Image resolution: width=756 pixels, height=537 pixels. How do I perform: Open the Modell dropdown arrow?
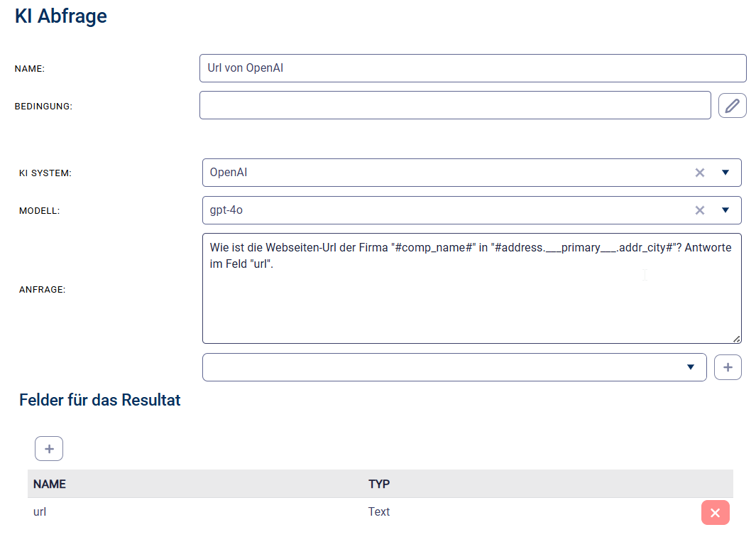pyautogui.click(x=725, y=210)
